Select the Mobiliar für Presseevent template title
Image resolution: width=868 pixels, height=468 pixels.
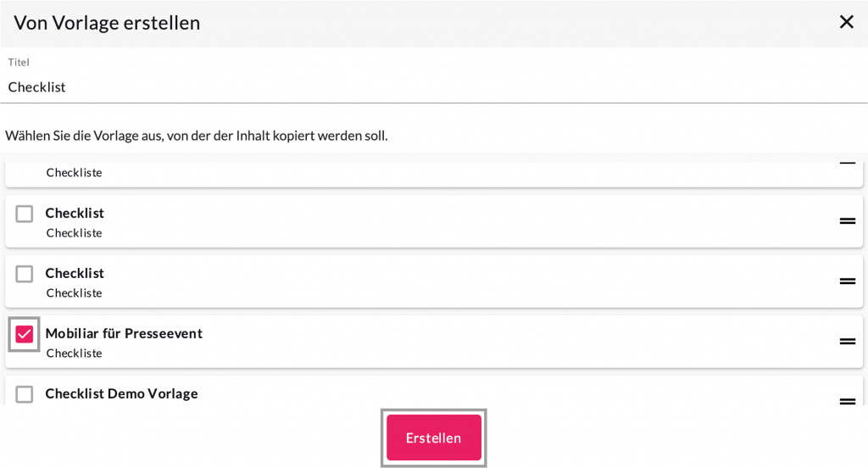coord(124,333)
